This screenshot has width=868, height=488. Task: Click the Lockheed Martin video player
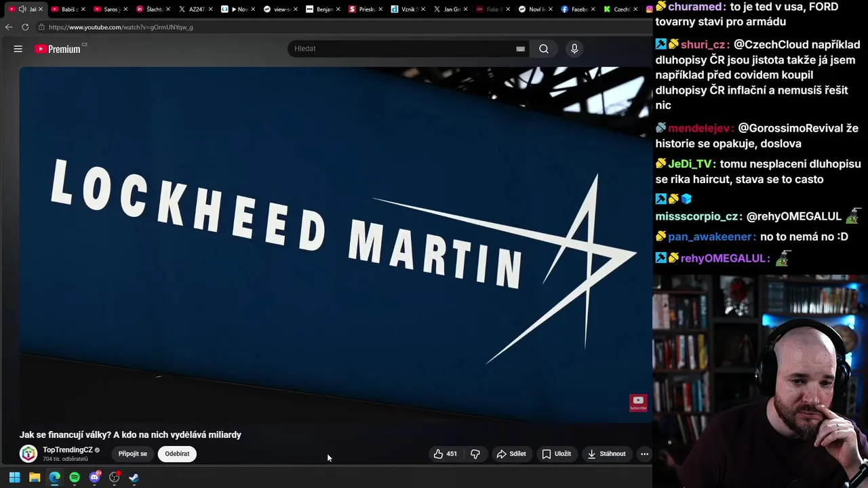pyautogui.click(x=336, y=244)
